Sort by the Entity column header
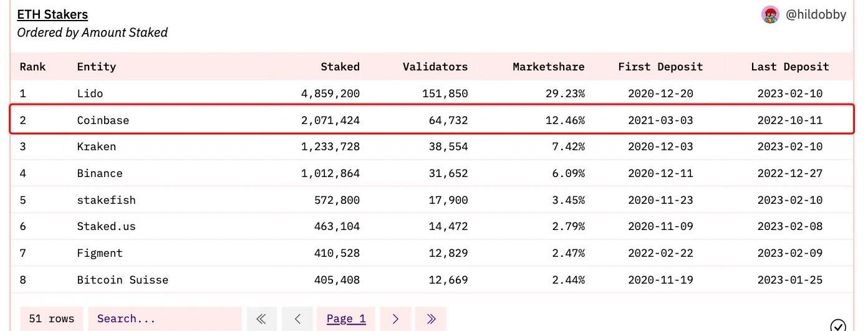The image size is (868, 331). pyautogui.click(x=96, y=67)
